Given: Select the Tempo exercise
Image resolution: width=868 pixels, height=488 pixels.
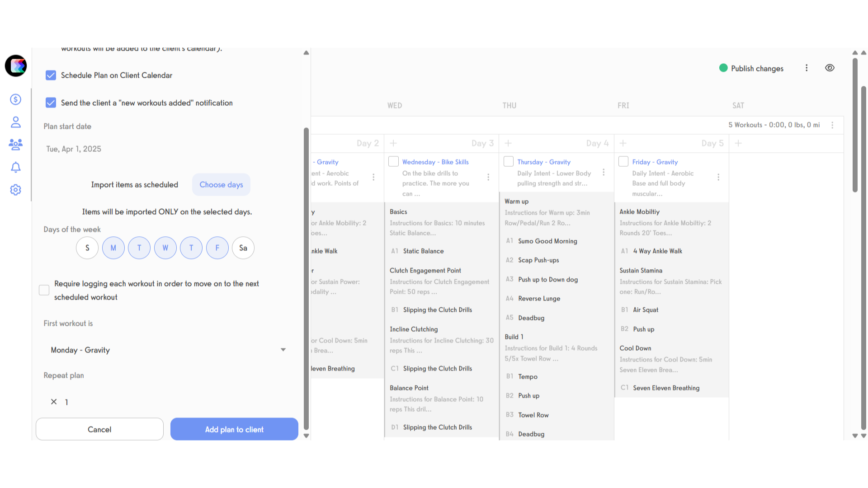Looking at the screenshot, I should (x=528, y=377).
